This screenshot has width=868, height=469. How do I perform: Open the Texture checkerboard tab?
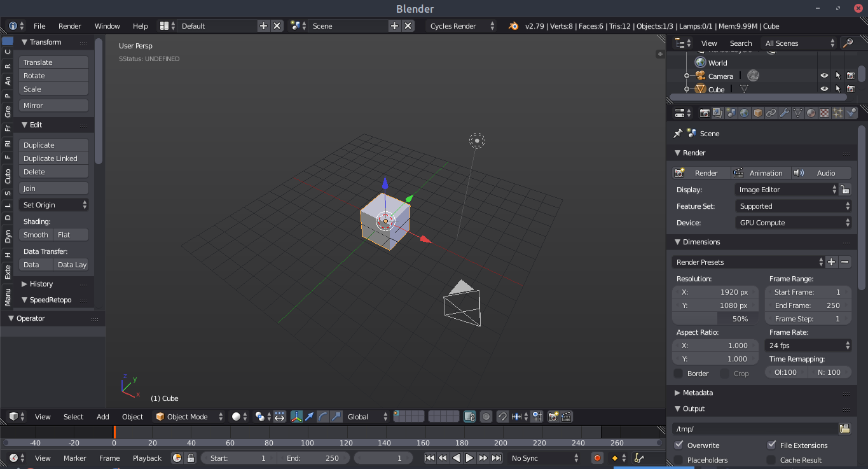click(825, 113)
